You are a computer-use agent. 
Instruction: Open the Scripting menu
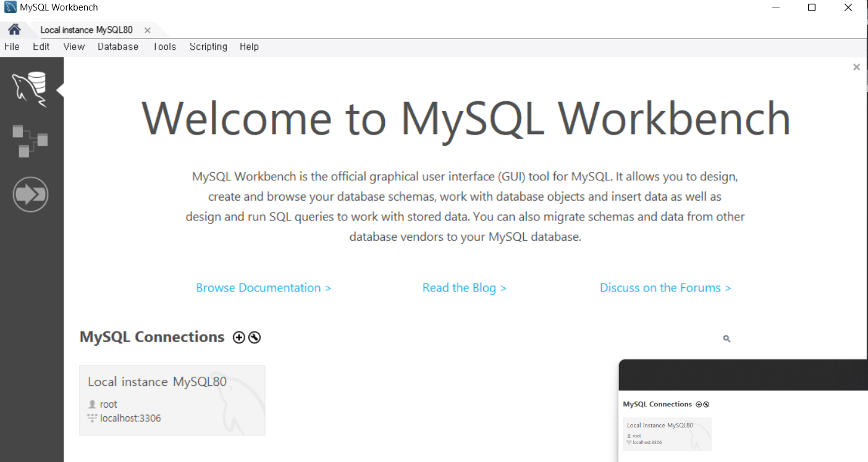tap(208, 47)
